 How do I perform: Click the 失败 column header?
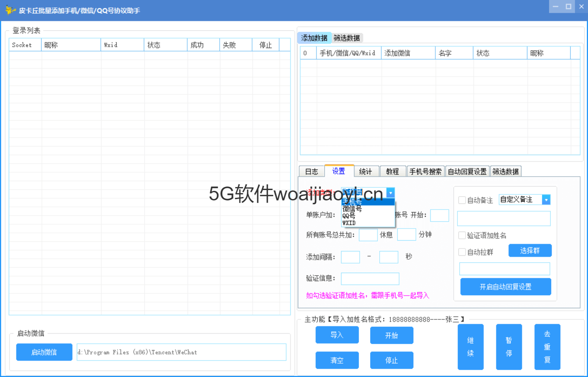(236, 45)
